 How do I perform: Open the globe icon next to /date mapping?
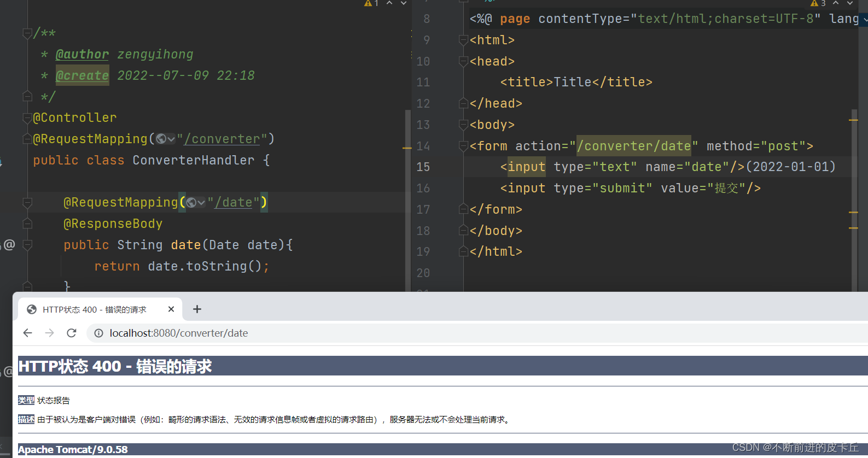[191, 203]
